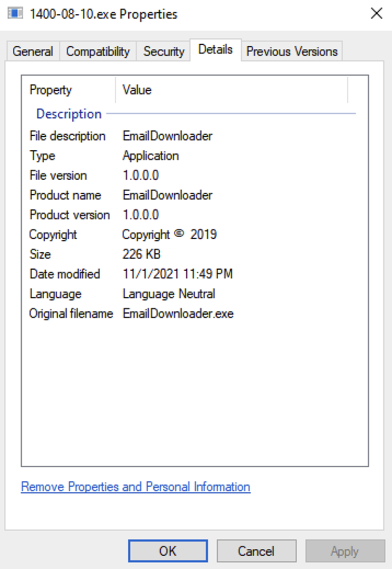Switch to the Compatibility tab
The width and height of the screenshot is (392, 569).
click(97, 51)
